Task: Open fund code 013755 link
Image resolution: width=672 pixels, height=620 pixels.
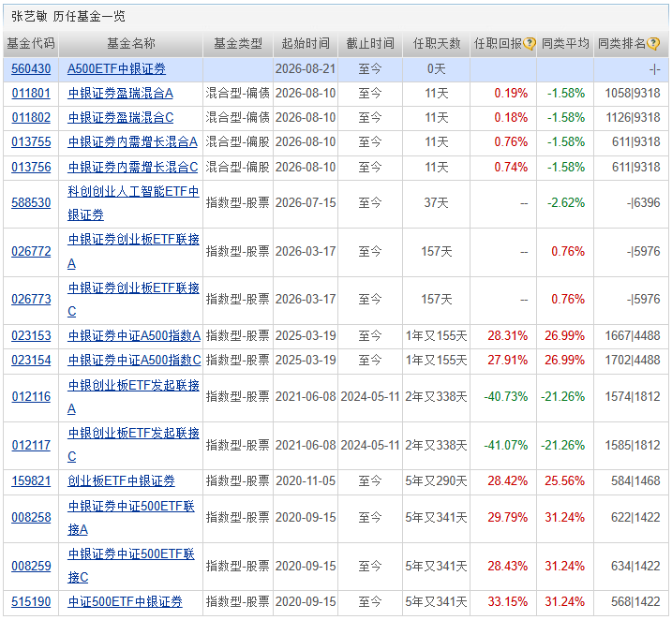Action: [31, 141]
